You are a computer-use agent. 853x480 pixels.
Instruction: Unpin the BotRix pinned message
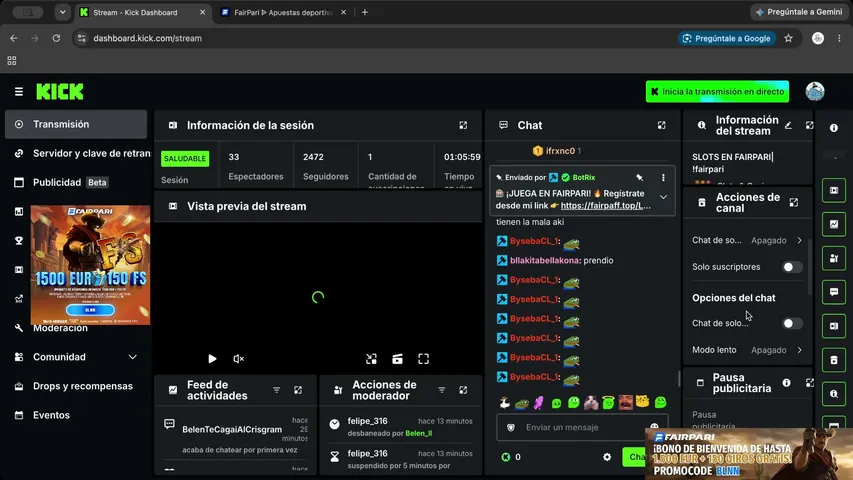[x=640, y=177]
